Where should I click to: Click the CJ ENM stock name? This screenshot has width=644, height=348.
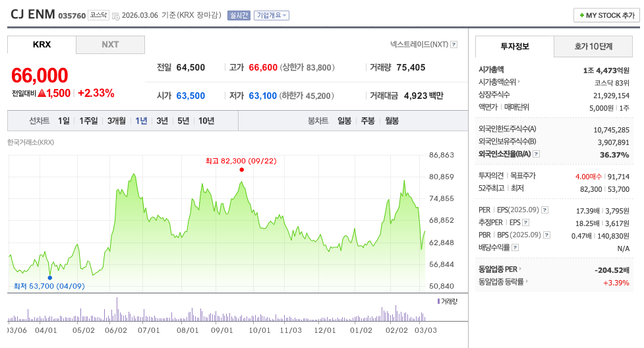[33, 14]
